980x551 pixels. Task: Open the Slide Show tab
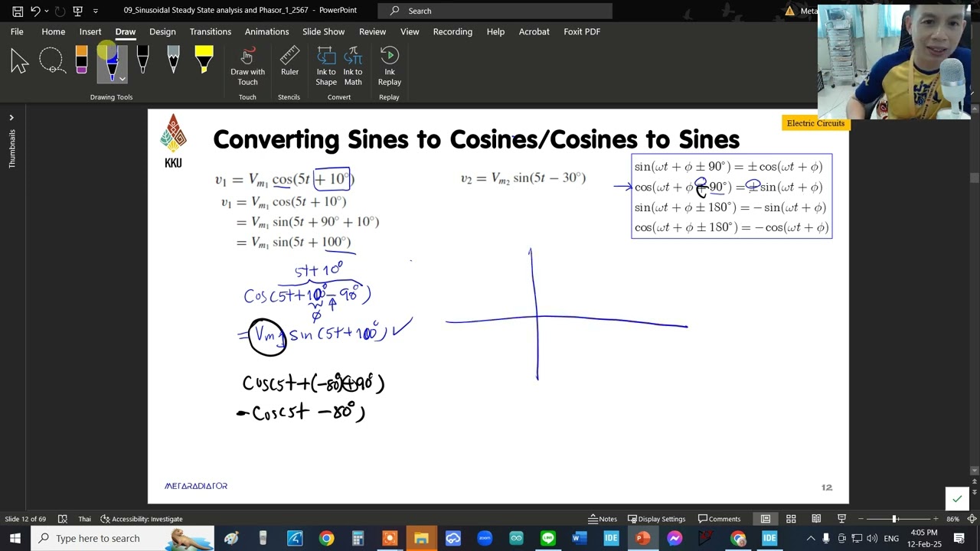coord(323,31)
